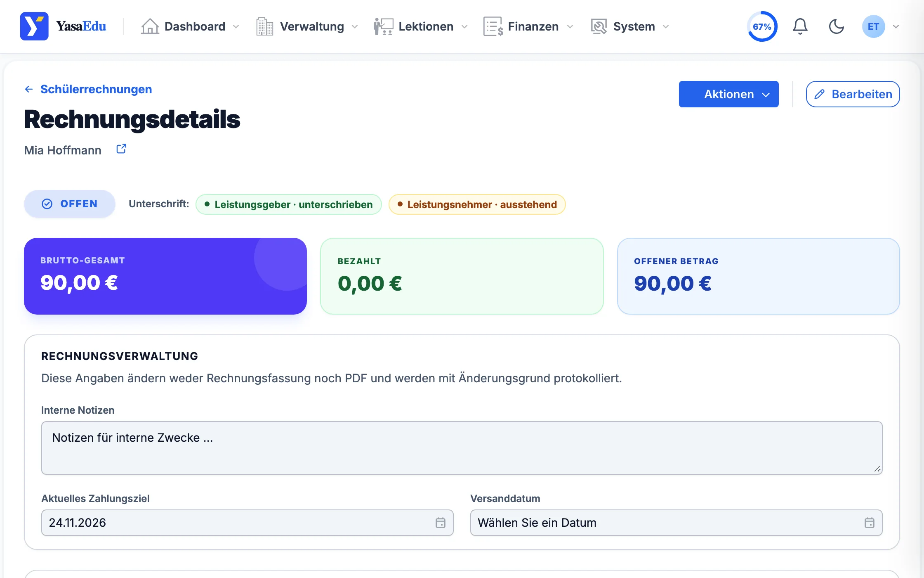Open calendar icon for Aktuelles Zahlungsziel
This screenshot has width=924, height=578.
(x=441, y=523)
